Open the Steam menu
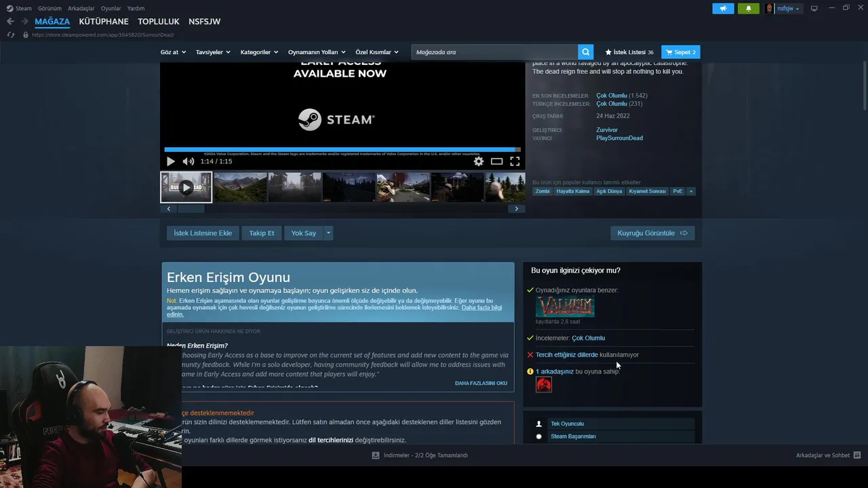This screenshot has height=488, width=868. pyautogui.click(x=19, y=8)
